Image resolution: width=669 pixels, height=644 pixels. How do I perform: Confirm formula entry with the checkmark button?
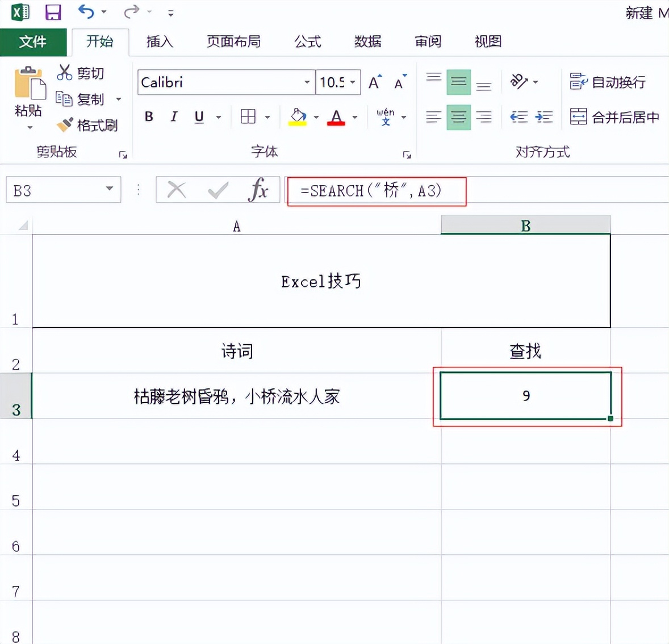pyautogui.click(x=217, y=190)
